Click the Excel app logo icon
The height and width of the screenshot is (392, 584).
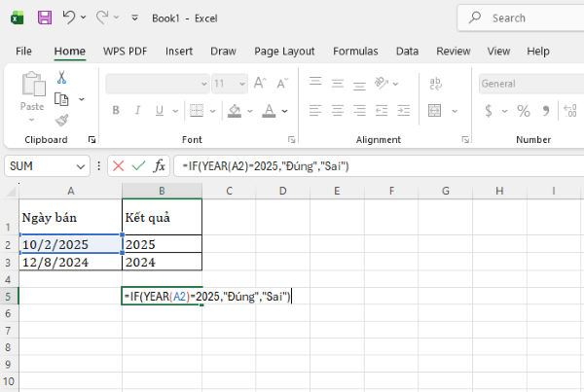point(18,18)
